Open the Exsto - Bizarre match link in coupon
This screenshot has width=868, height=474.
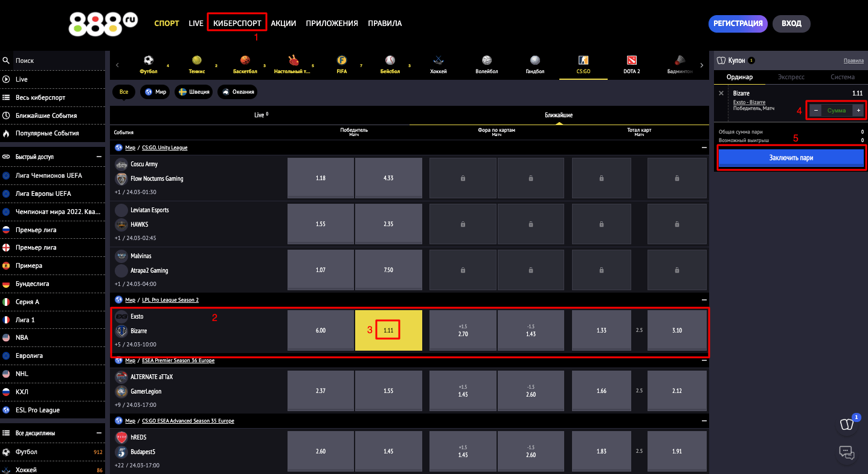coord(749,102)
